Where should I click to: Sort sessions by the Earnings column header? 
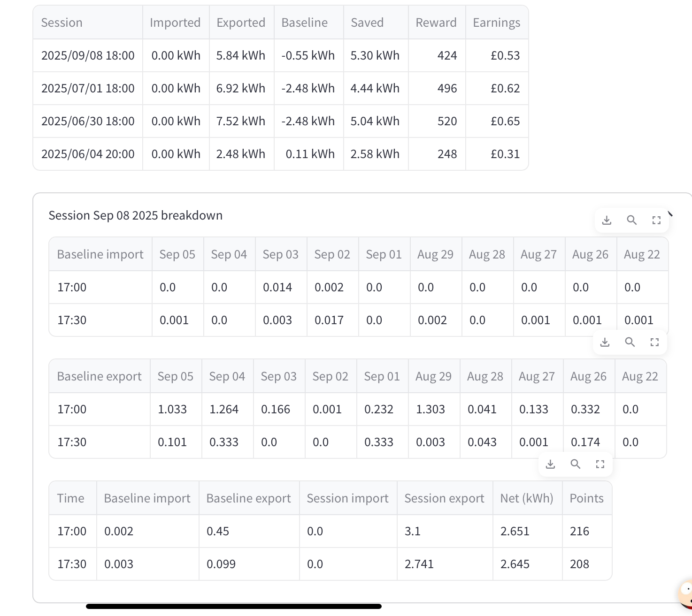click(x=497, y=23)
